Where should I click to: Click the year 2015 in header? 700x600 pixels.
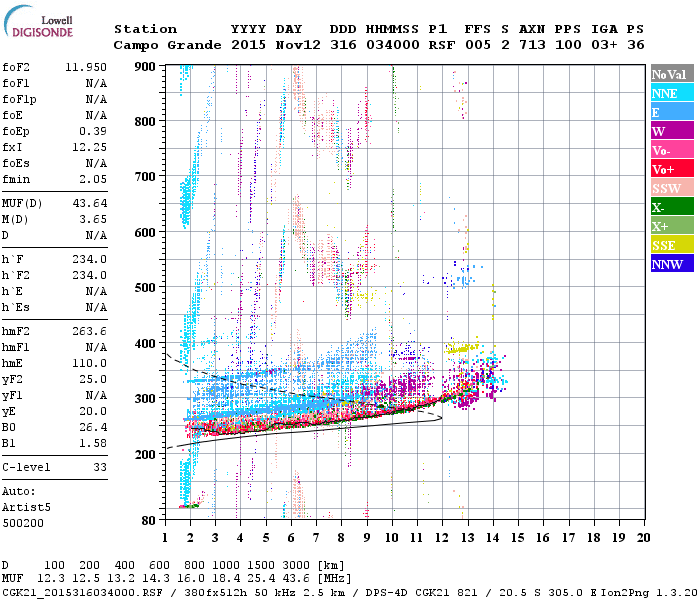[x=248, y=45]
